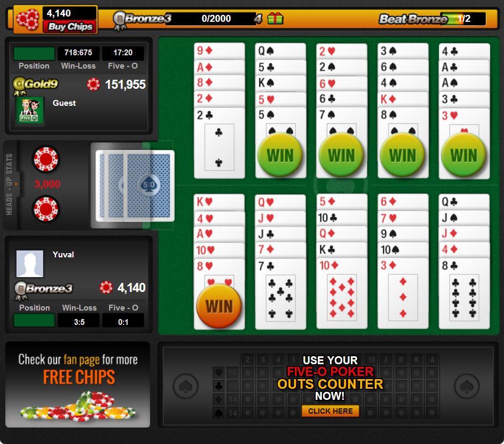The image size is (504, 444).
Task: Click the green gift box icon
Action: [x=275, y=18]
